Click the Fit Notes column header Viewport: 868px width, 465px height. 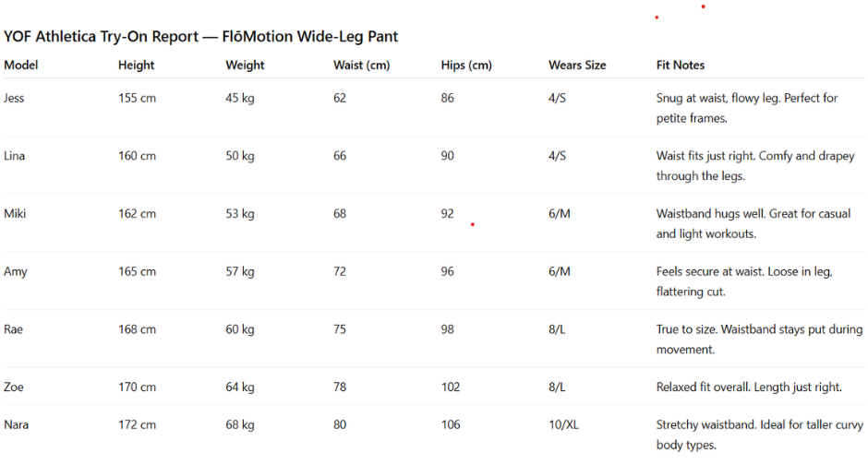click(681, 66)
